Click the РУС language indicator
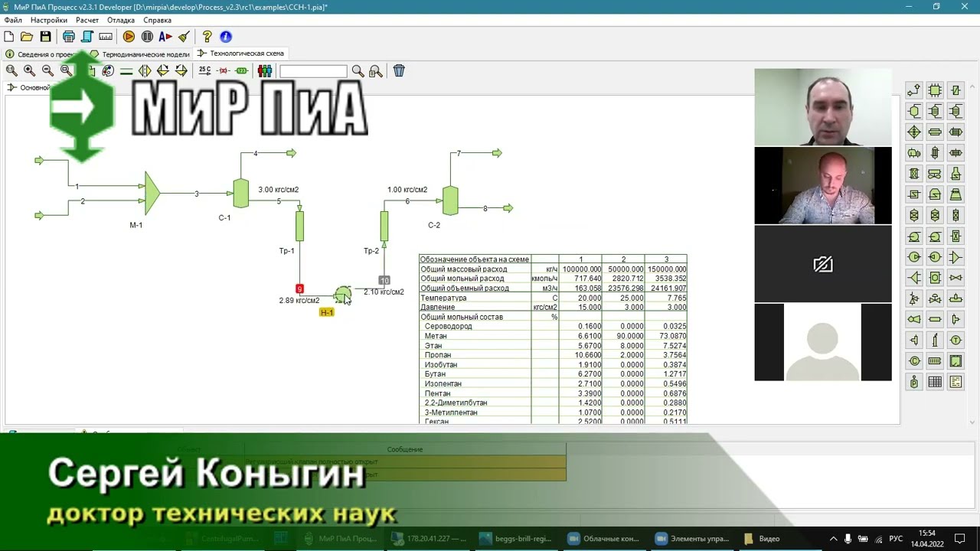The height and width of the screenshot is (551, 980). pos(896,539)
